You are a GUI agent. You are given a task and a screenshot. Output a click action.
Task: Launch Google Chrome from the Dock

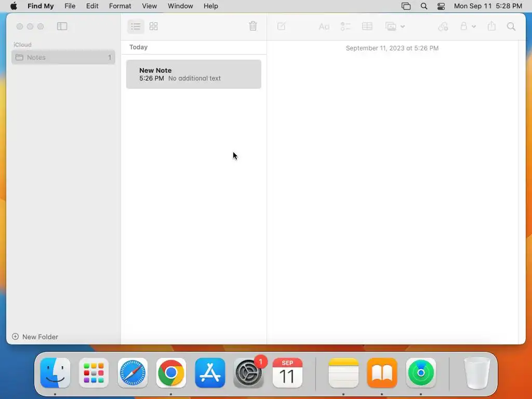point(171,373)
